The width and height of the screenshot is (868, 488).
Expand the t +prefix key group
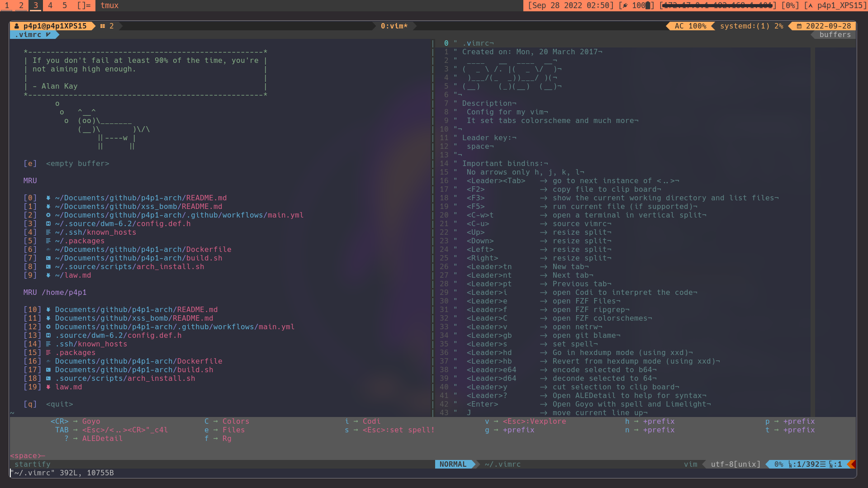790,430
